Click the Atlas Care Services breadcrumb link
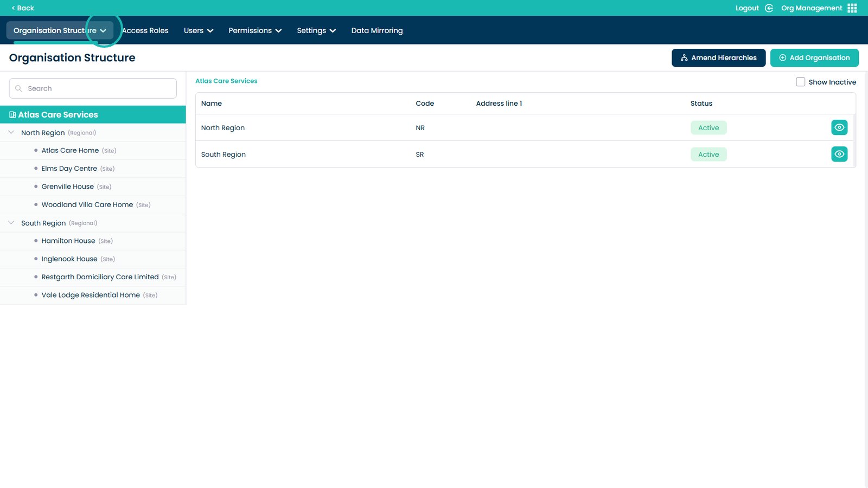Image resolution: width=868 pixels, height=488 pixels. (226, 81)
